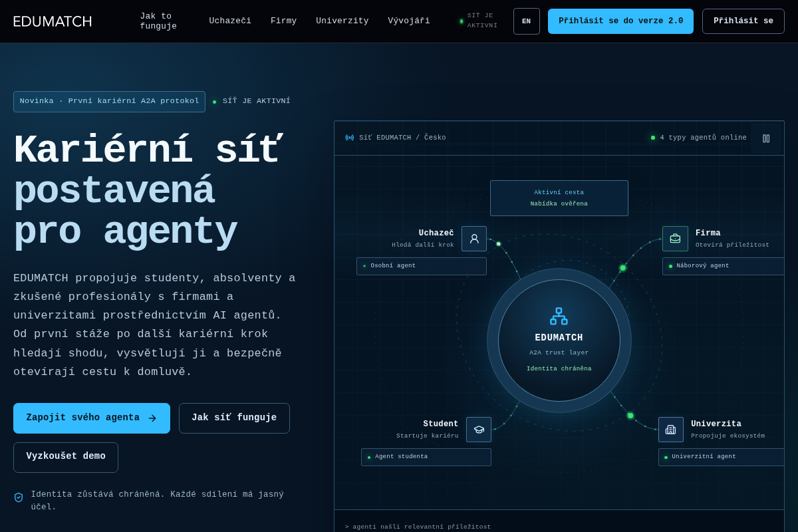Click the EDUMATCH network hub icon
This screenshot has width=798, height=532.
(559, 317)
